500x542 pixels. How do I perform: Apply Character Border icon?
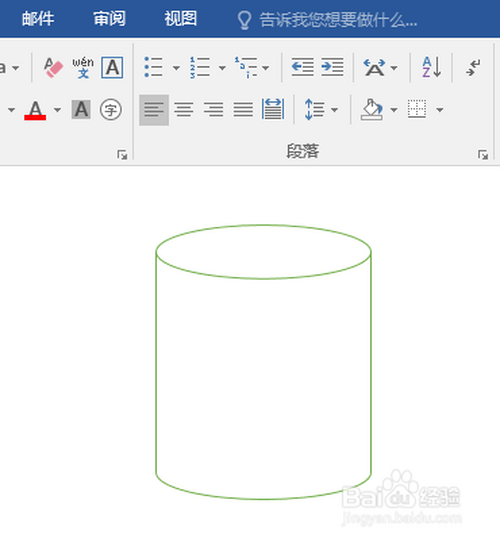112,67
